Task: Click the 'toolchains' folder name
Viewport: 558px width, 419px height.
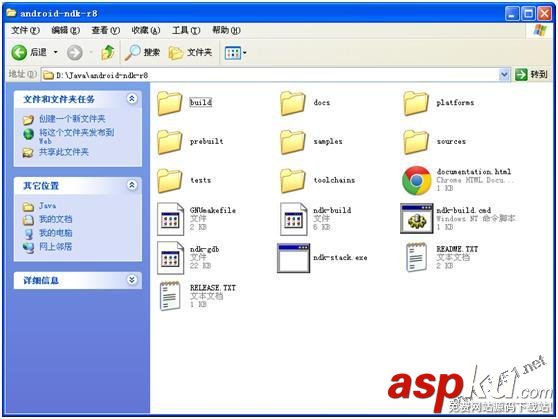Action: [334, 180]
